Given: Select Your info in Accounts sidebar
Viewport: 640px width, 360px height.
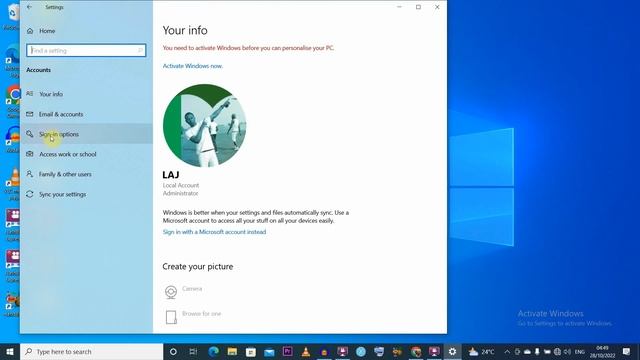Looking at the screenshot, I should coord(86,94).
